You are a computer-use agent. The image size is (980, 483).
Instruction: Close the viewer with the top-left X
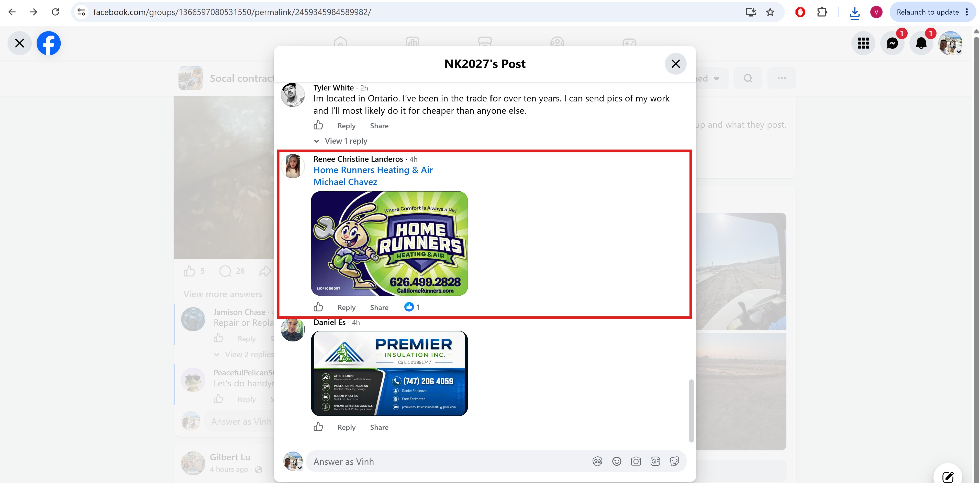[20, 43]
